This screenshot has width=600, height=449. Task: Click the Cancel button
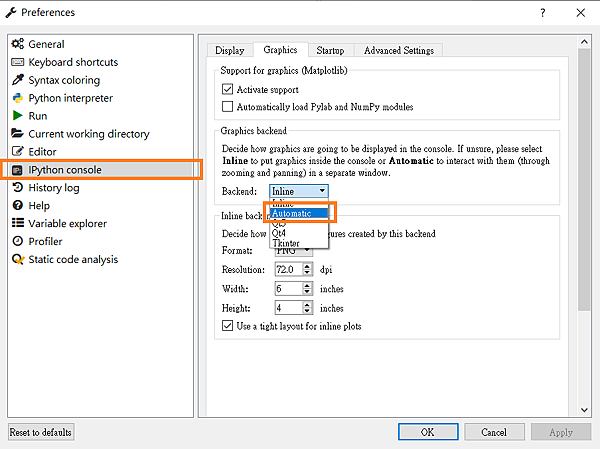pos(494,432)
